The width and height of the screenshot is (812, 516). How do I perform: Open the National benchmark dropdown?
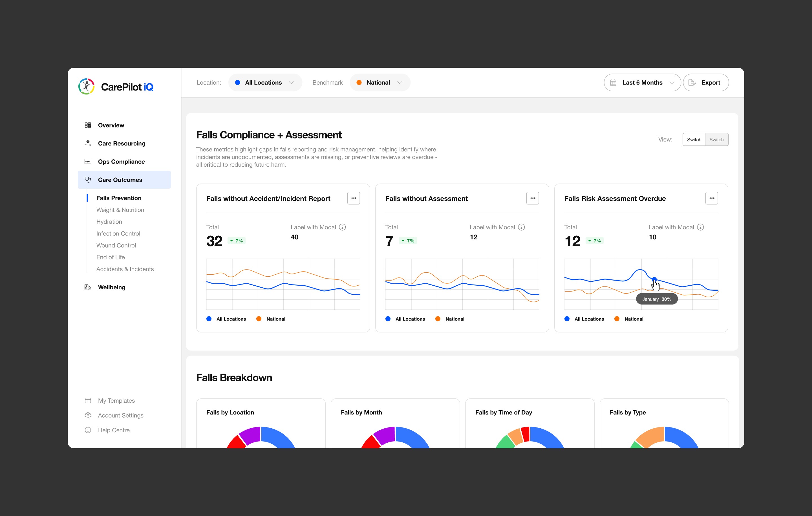tap(380, 83)
